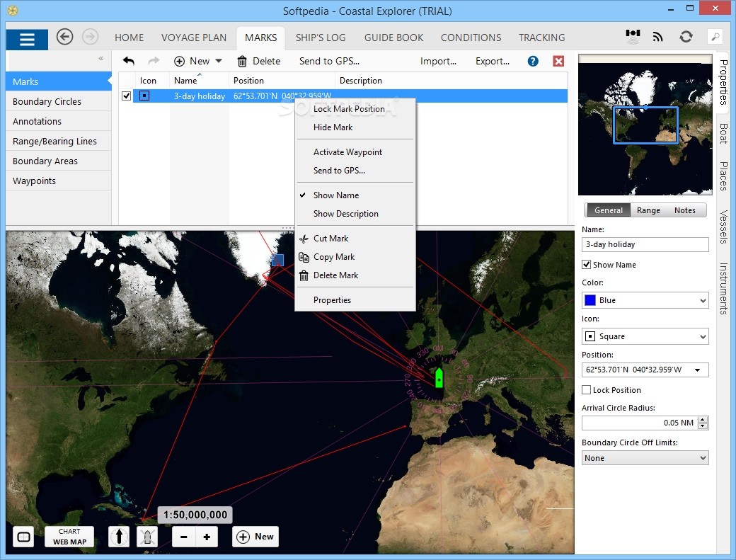Click the New button on chart
The width and height of the screenshot is (736, 560).
tap(255, 537)
